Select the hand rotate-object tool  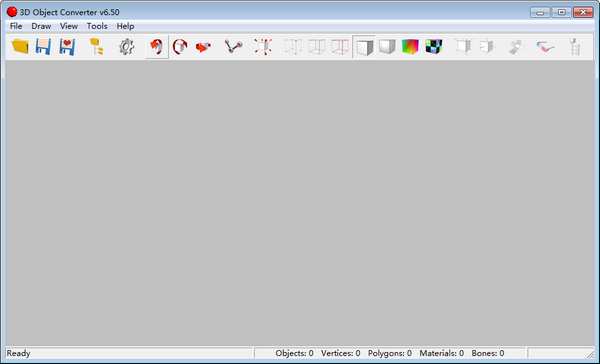[x=157, y=47]
